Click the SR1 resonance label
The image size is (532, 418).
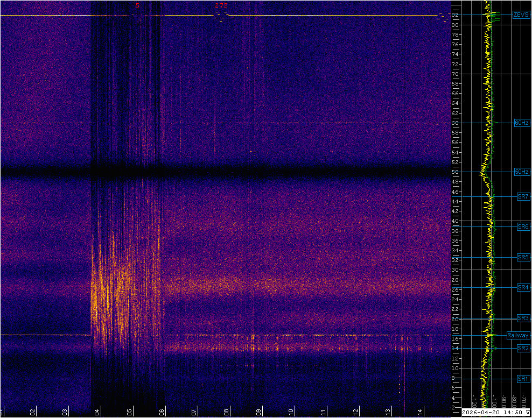[523, 379]
